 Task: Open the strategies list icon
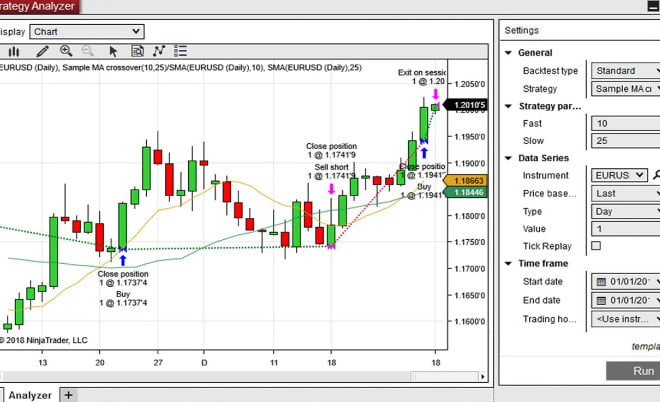click(181, 51)
